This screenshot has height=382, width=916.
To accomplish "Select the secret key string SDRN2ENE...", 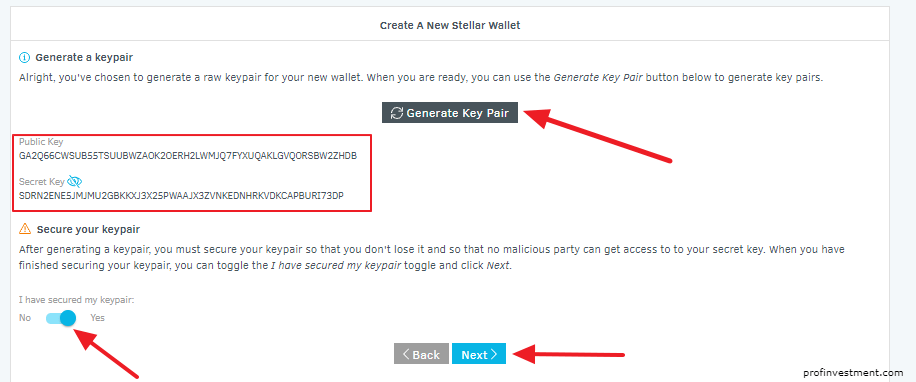I will (x=181, y=195).
